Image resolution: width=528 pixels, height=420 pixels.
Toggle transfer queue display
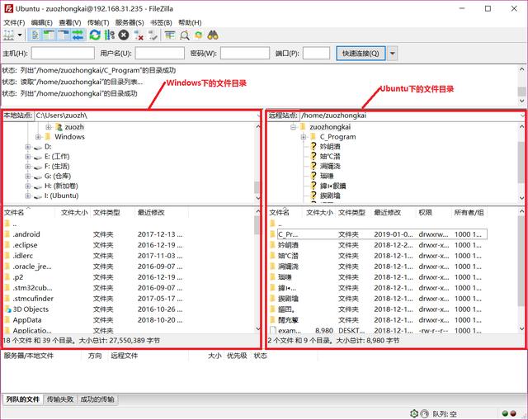click(x=78, y=35)
